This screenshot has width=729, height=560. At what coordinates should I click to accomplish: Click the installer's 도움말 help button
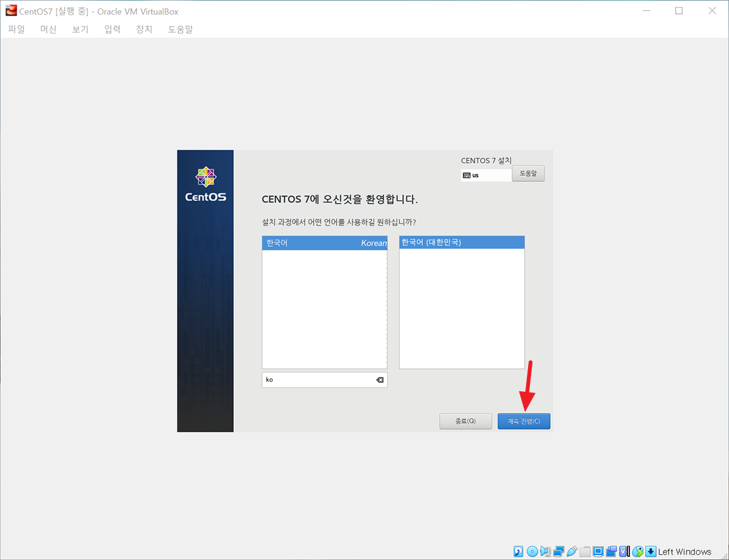(528, 174)
